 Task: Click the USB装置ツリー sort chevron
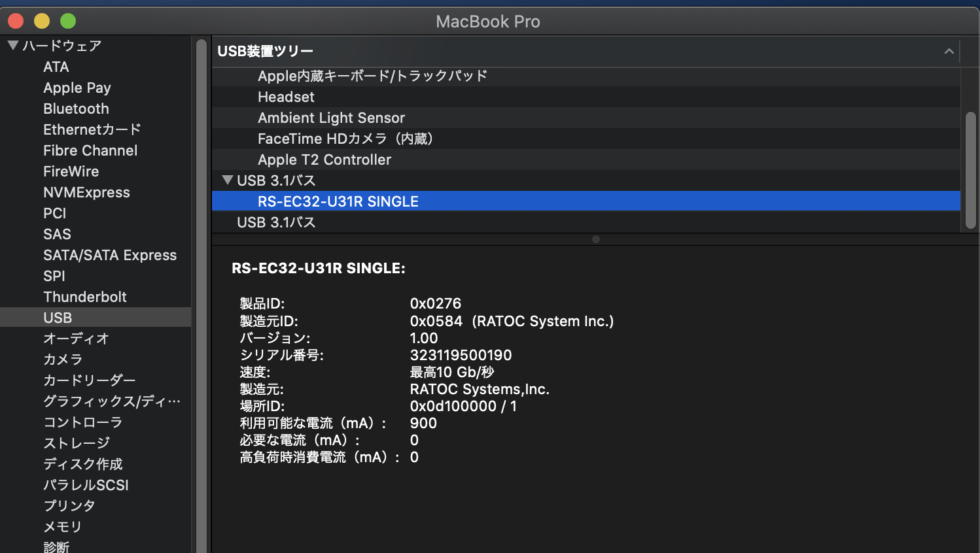949,51
